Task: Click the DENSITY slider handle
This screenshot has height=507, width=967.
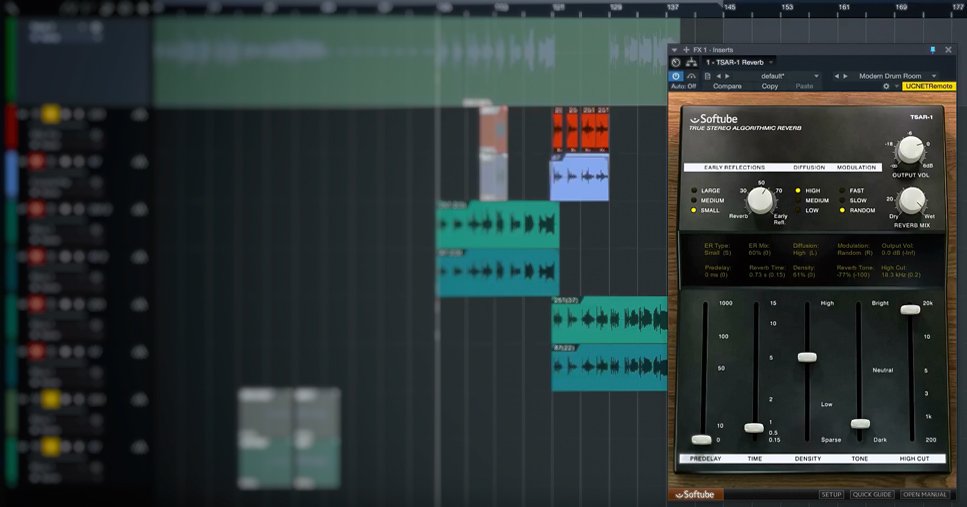Action: click(806, 357)
